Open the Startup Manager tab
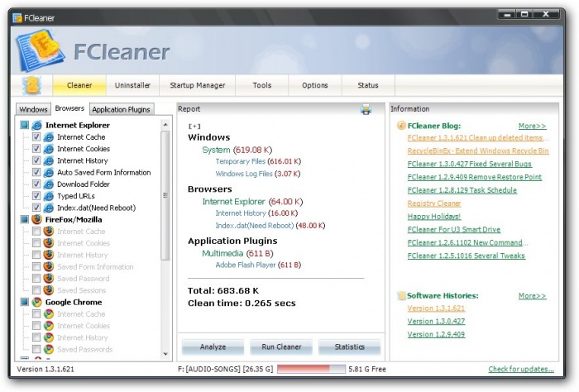 click(x=198, y=85)
